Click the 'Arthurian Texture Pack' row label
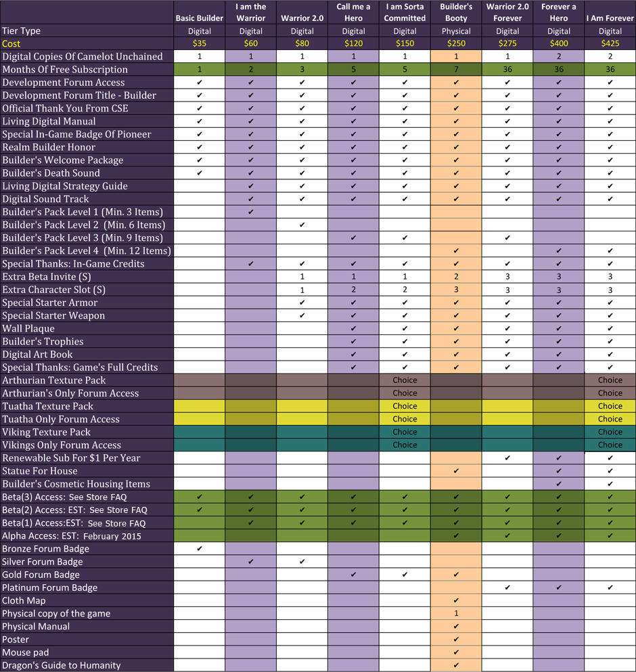 53,380
